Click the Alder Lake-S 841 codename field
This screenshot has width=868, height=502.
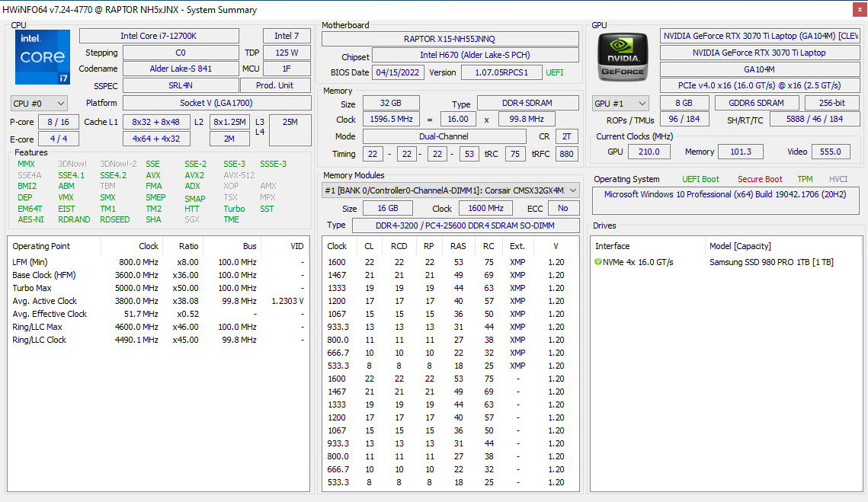(x=181, y=69)
